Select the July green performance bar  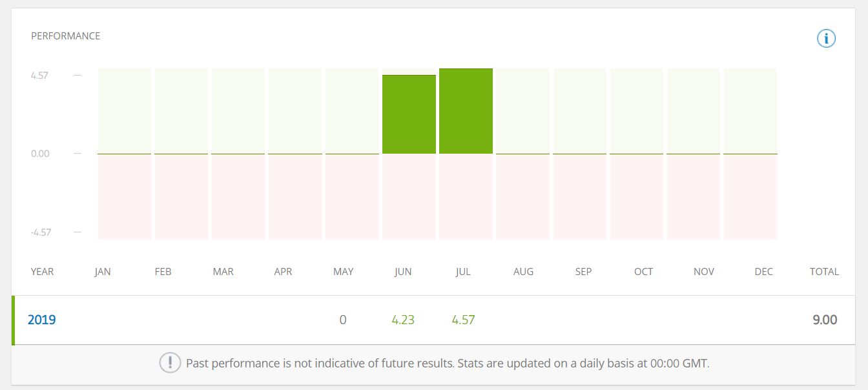[466, 111]
